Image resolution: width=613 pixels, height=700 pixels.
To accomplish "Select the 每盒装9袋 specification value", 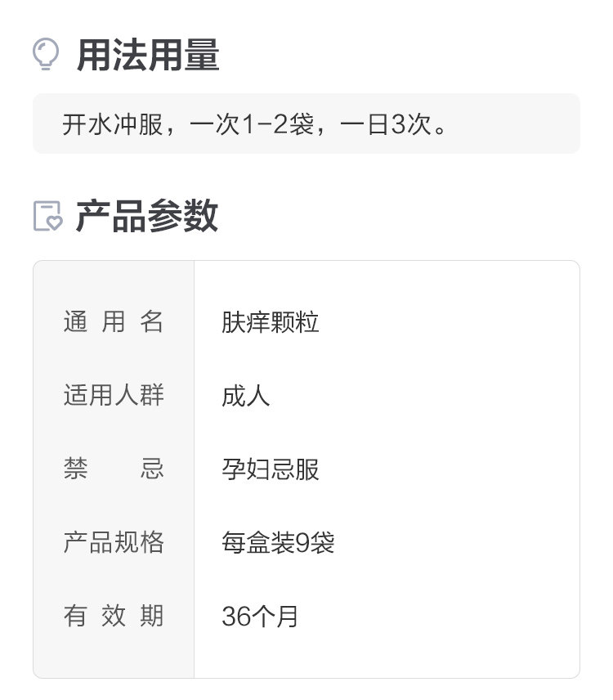I will click(278, 543).
